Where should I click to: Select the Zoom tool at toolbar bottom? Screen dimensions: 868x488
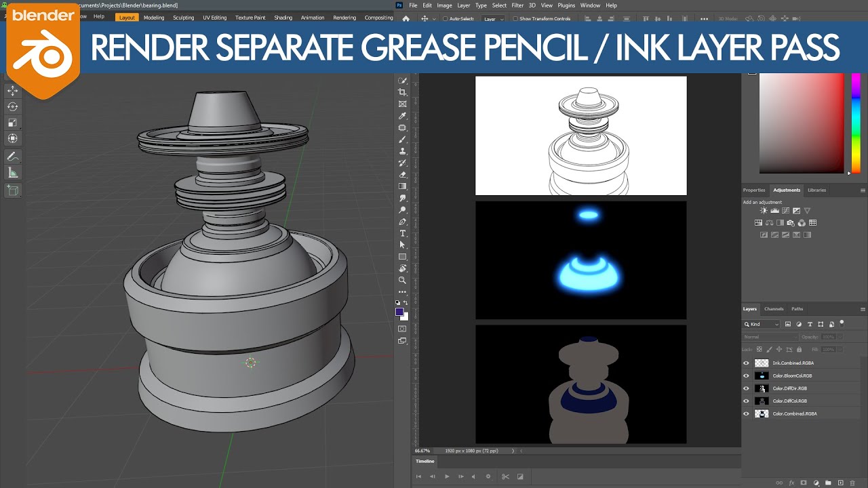pos(403,281)
